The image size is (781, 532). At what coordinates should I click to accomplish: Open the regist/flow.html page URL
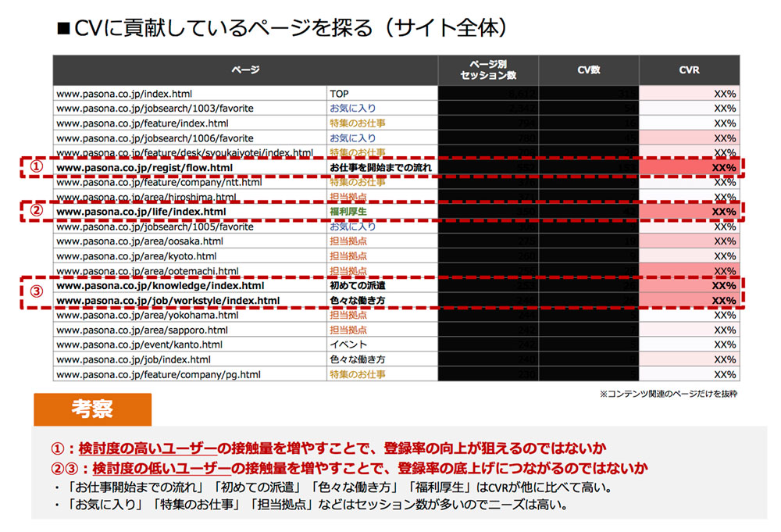(144, 167)
